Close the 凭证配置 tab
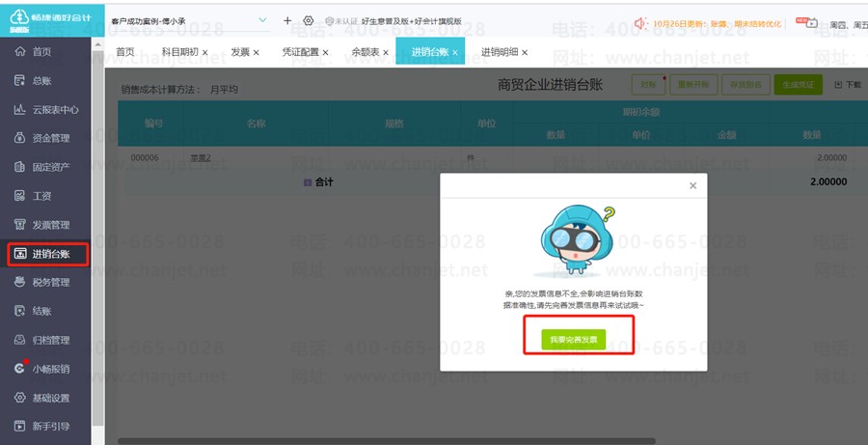The width and height of the screenshot is (868, 445). [x=326, y=53]
